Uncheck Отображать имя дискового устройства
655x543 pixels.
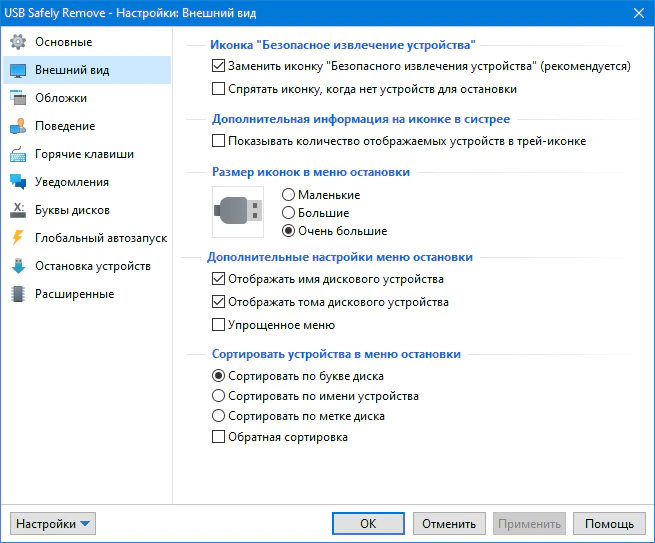pos(220,279)
